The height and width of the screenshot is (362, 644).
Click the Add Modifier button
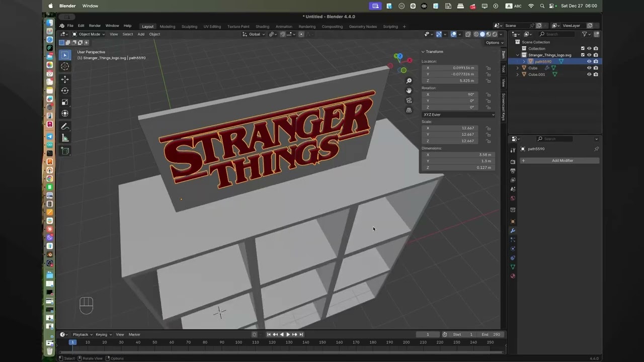click(559, 160)
